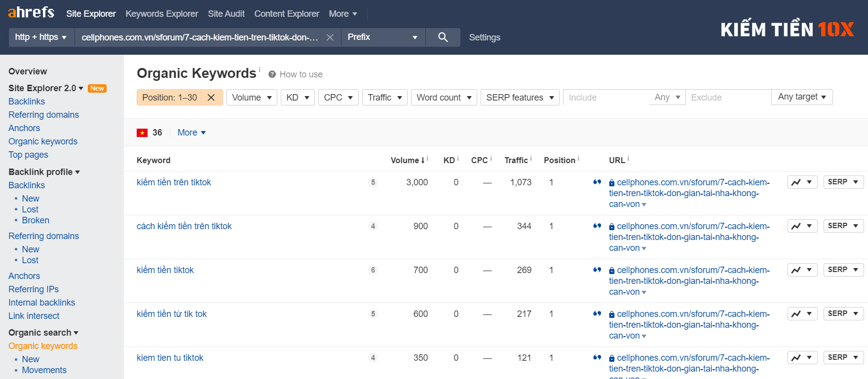Click word count badge 5 for kiếm tiền trên tiktok

373,182
